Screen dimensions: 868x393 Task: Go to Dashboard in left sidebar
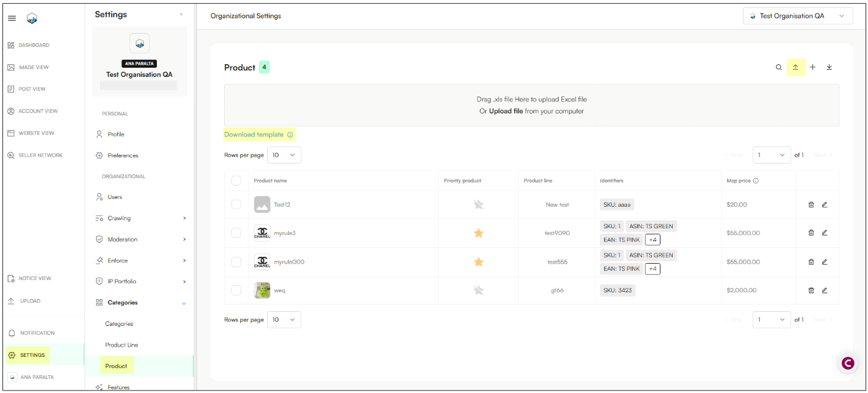coord(34,45)
